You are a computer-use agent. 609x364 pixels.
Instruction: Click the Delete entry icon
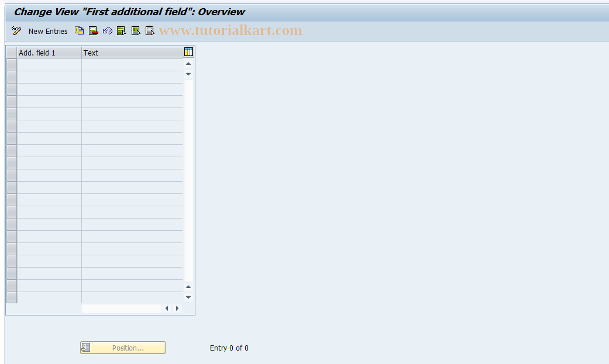coord(93,31)
